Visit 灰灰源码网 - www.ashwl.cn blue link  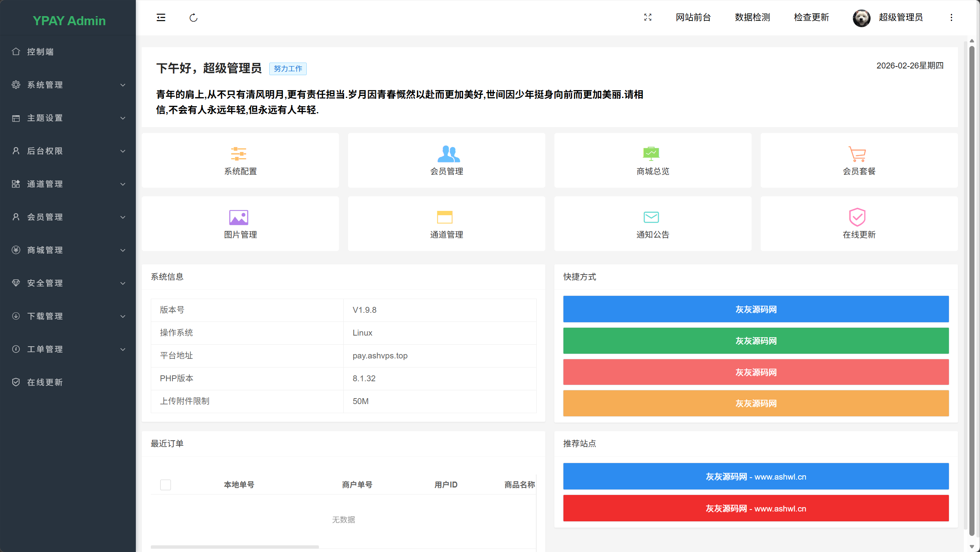pyautogui.click(x=756, y=476)
